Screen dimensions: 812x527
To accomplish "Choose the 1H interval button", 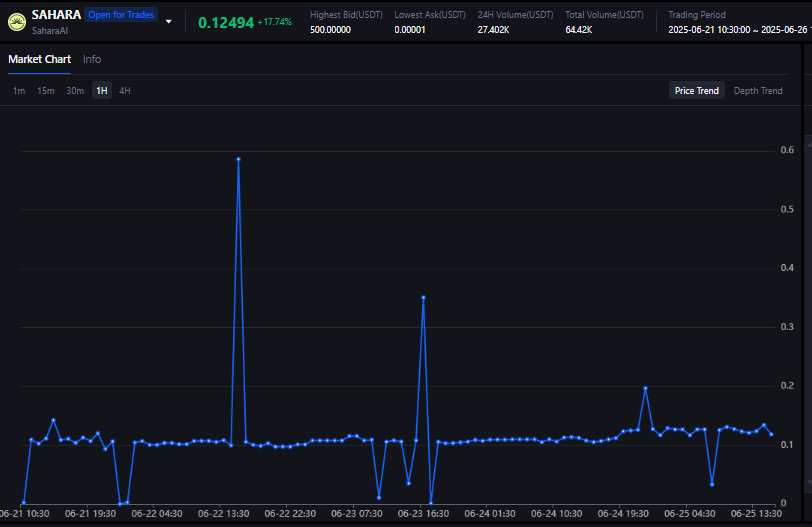I will [102, 91].
